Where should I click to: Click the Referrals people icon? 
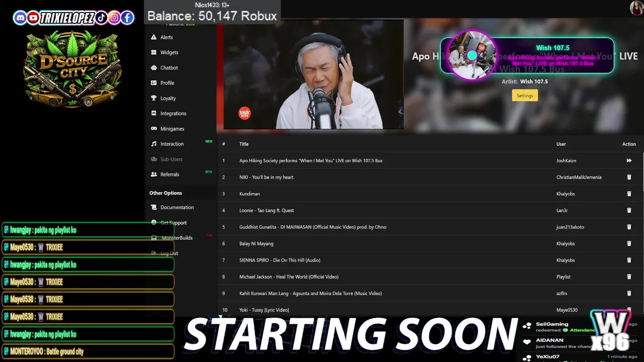[x=154, y=174]
